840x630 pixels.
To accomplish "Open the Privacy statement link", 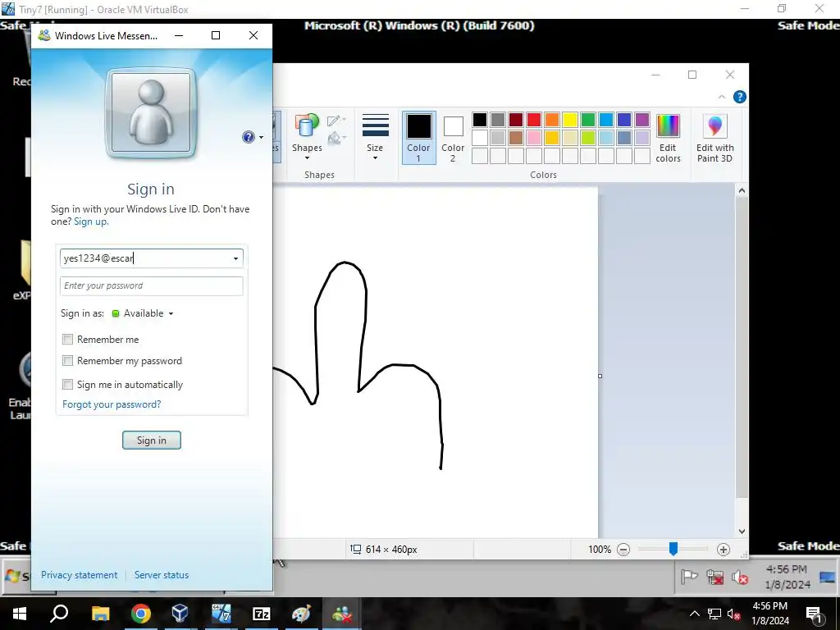I will [x=80, y=575].
